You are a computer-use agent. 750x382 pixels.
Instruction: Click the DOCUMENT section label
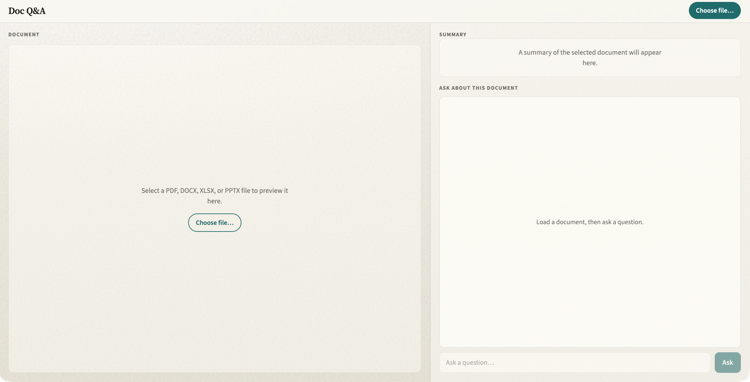[x=24, y=34]
